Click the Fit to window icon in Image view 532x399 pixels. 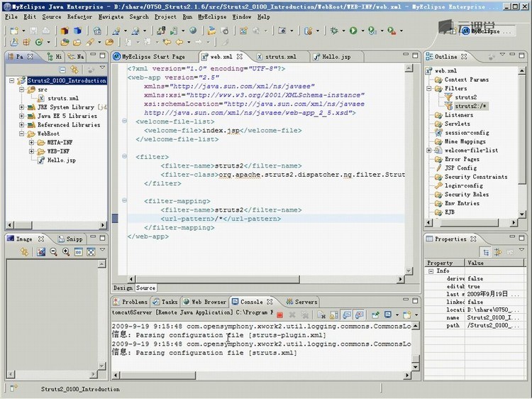91,251
